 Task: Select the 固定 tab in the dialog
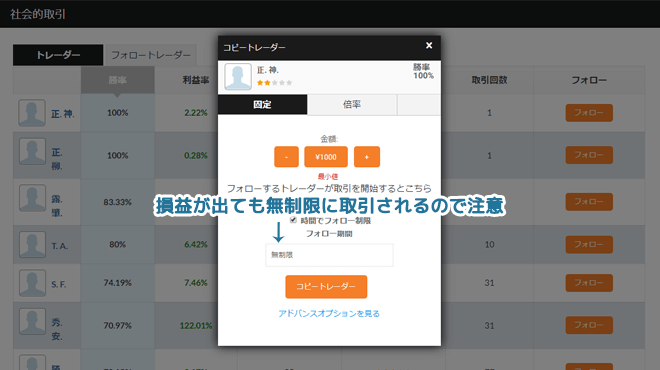[263, 104]
